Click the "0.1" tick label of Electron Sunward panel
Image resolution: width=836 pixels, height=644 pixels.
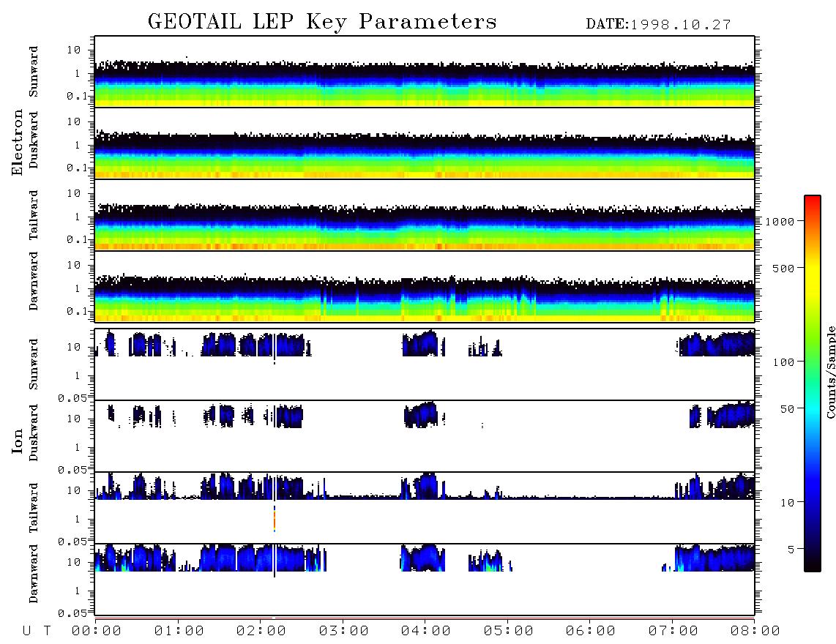point(76,96)
